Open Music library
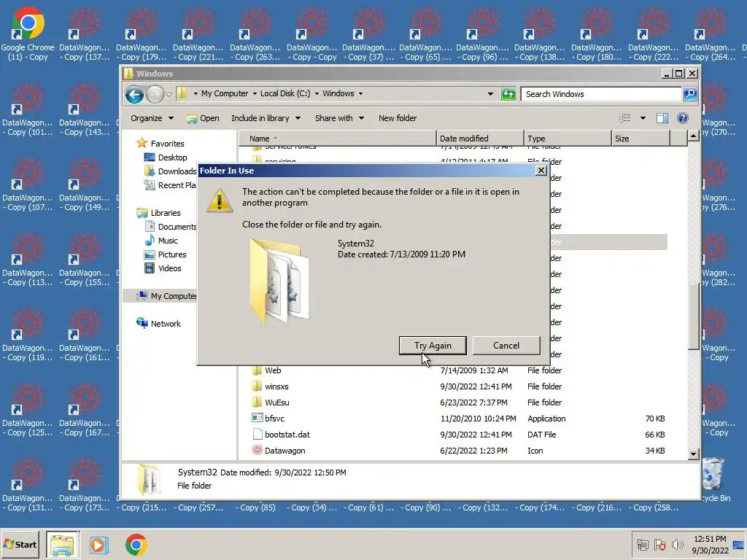Viewport: 747px width, 560px height. [161, 241]
